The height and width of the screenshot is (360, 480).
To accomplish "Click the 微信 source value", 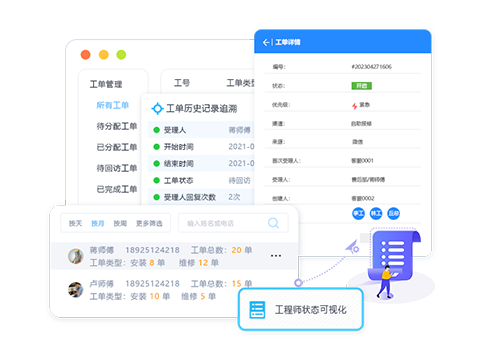I will [x=357, y=142].
